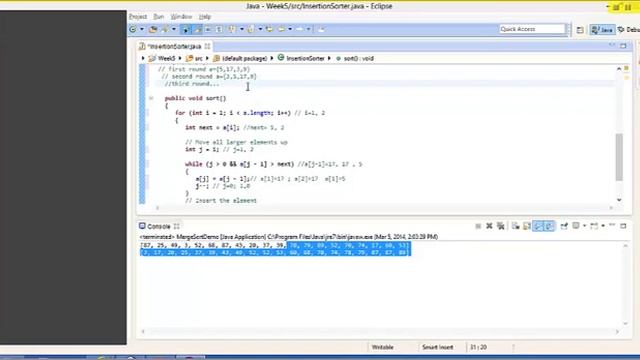
Task: Open the Back history dropdown arrow
Action: click(x=290, y=29)
